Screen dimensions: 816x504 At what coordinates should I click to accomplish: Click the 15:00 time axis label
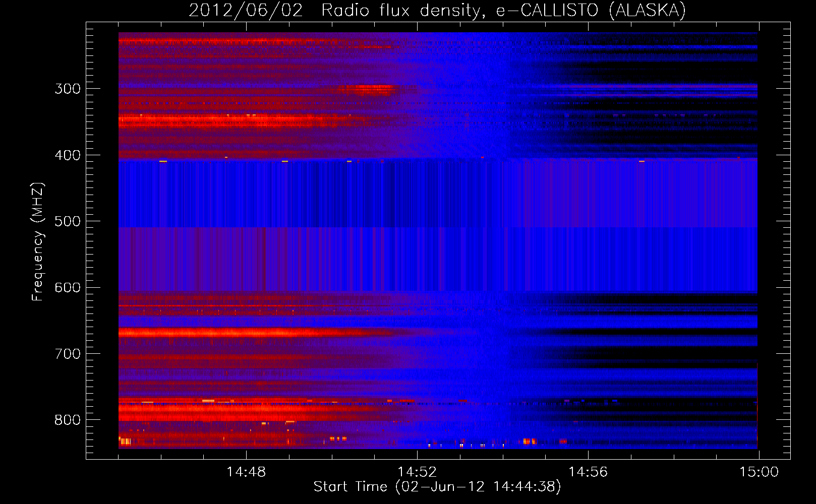coord(759,472)
